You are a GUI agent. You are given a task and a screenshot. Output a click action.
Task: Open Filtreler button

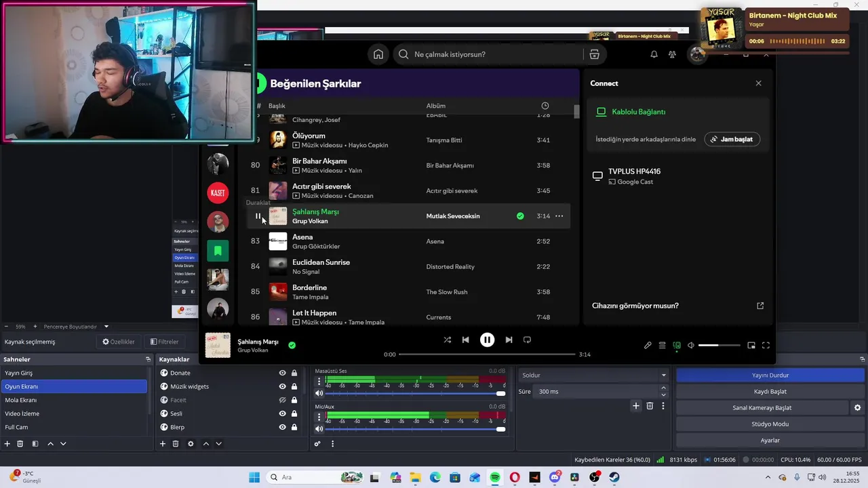165,342
